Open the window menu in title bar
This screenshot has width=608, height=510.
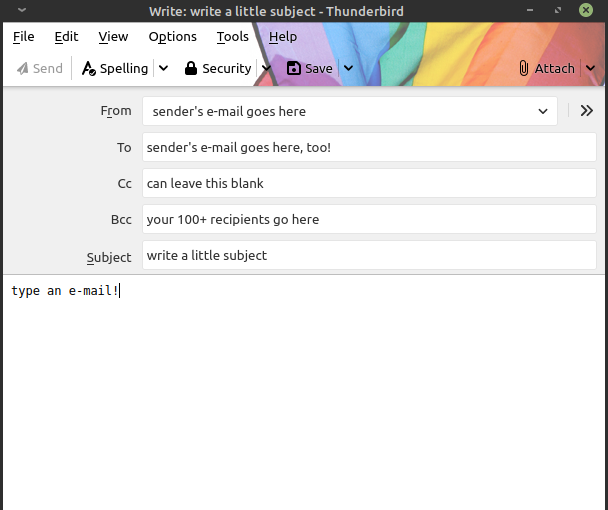pos(21,11)
